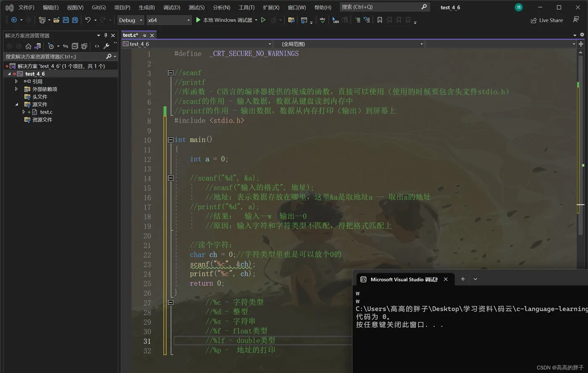The width and height of the screenshot is (588, 373).
Task: Click the switch views icon in Solution Explorer
Action: [37, 46]
